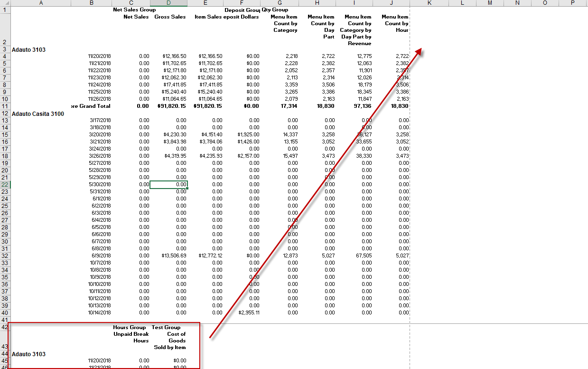
Task: Select date cell 10/14/2018
Action: pyautogui.click(x=99, y=312)
